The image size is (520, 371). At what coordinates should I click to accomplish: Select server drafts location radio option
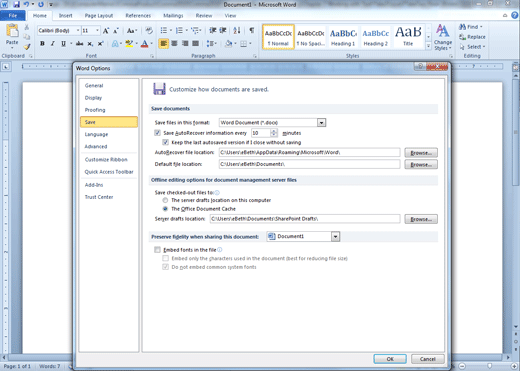(165, 200)
